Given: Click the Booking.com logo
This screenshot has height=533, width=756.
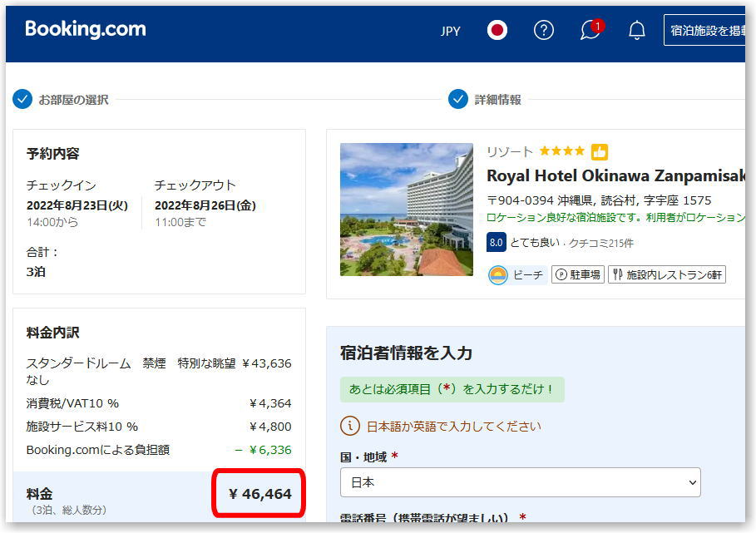Looking at the screenshot, I should (86, 29).
